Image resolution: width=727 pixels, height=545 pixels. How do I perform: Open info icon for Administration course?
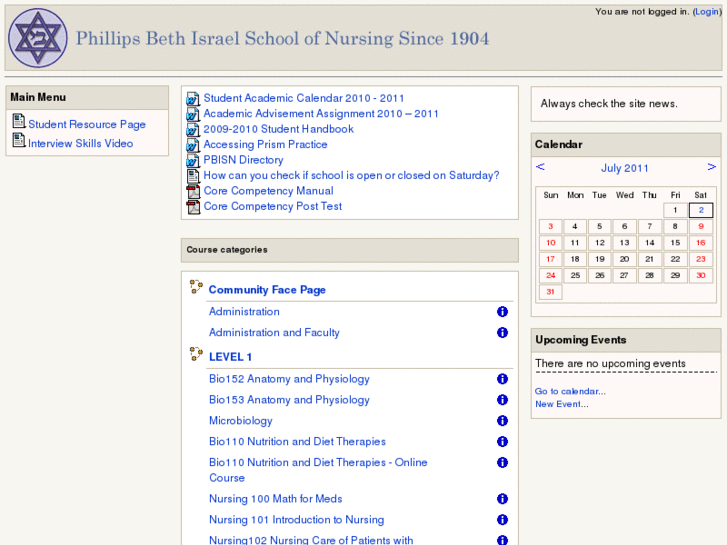click(x=502, y=312)
